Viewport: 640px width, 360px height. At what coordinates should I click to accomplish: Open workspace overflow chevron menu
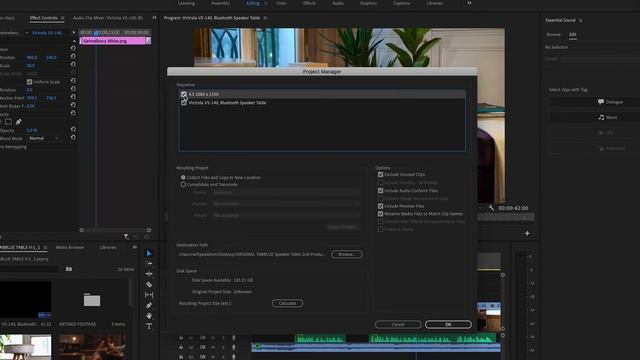pos(469,3)
